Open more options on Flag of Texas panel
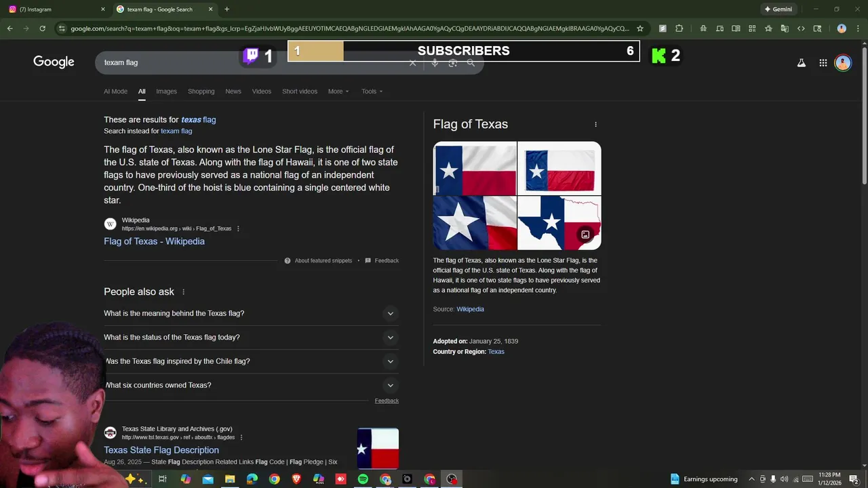 [595, 124]
